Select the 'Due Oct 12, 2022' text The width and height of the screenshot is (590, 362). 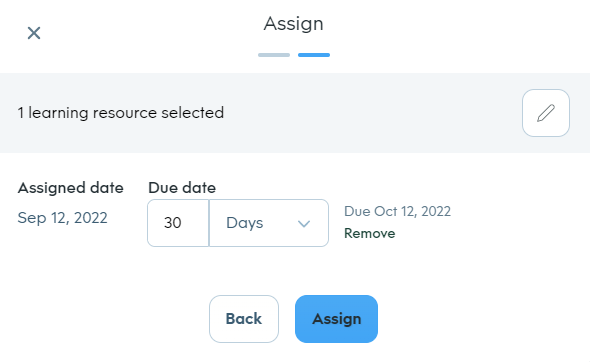tap(397, 211)
